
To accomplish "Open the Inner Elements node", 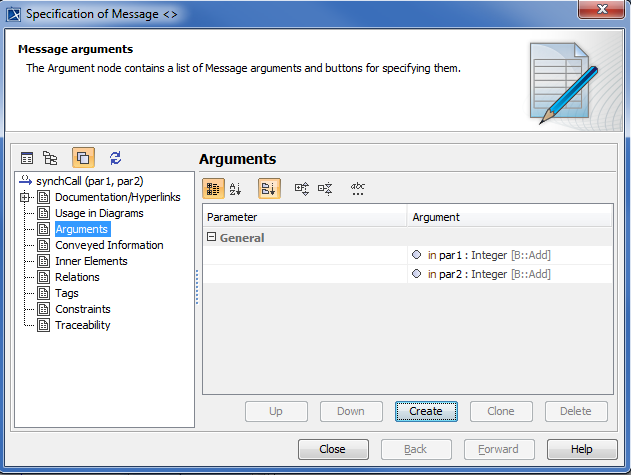I will click(91, 261).
